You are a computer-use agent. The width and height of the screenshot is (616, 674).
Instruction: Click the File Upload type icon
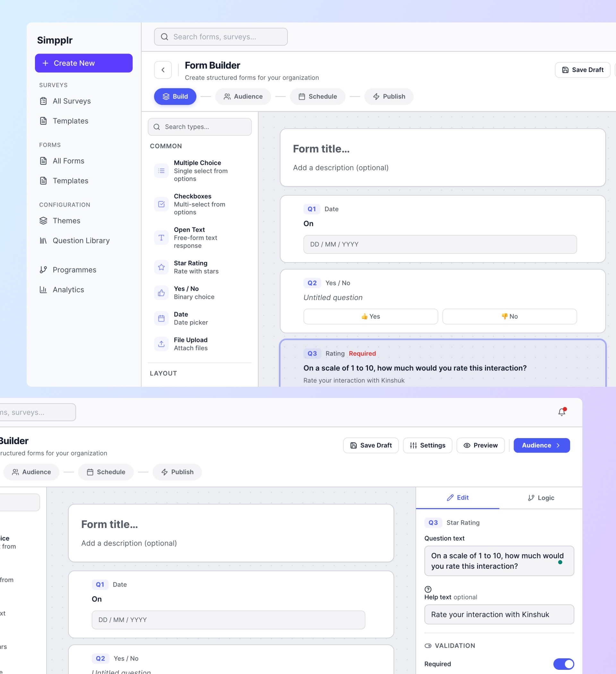point(161,344)
